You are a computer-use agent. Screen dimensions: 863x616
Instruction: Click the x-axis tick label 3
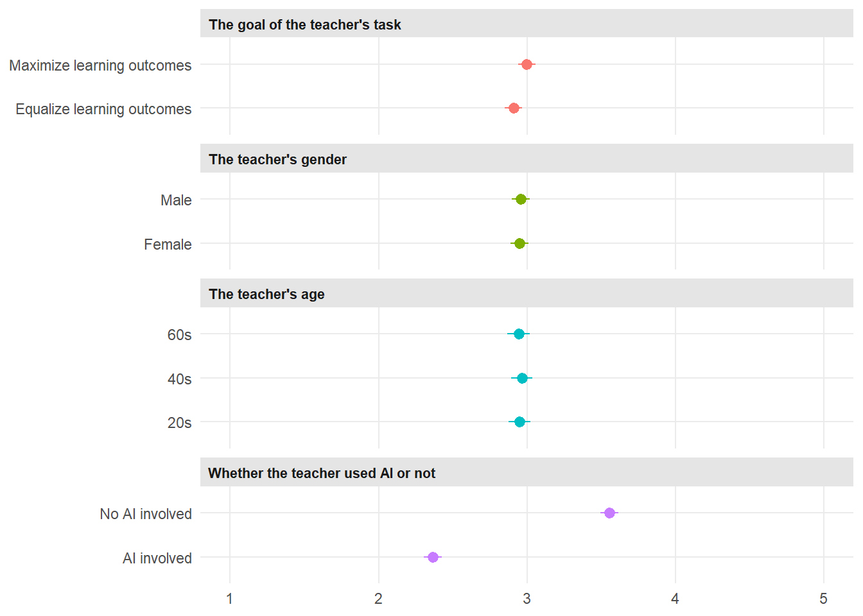[x=527, y=599]
